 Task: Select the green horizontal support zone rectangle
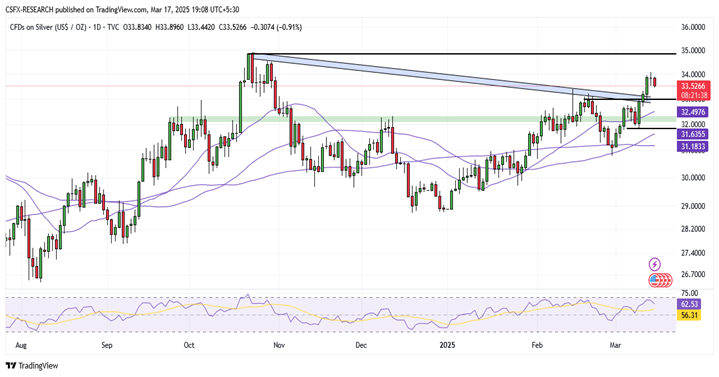click(422, 119)
